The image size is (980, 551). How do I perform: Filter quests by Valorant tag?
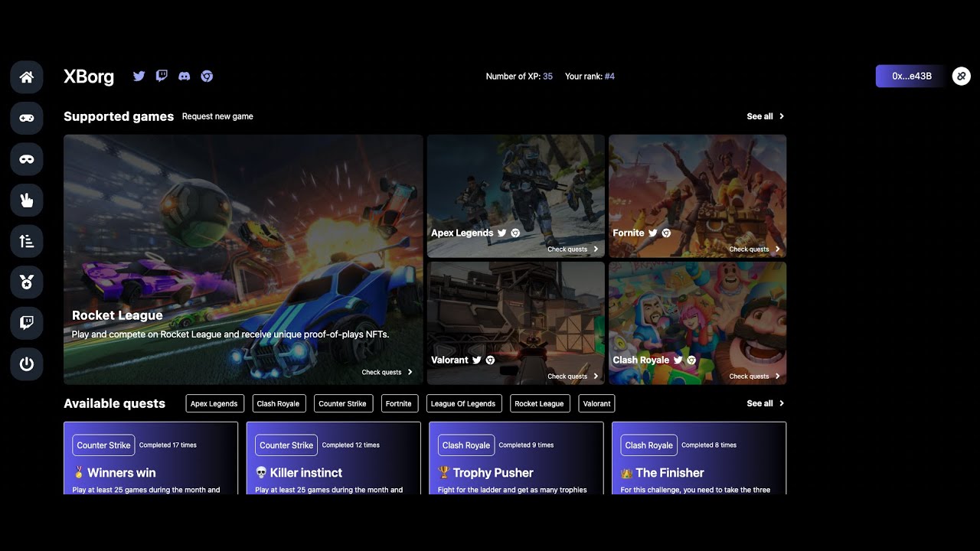tap(596, 403)
